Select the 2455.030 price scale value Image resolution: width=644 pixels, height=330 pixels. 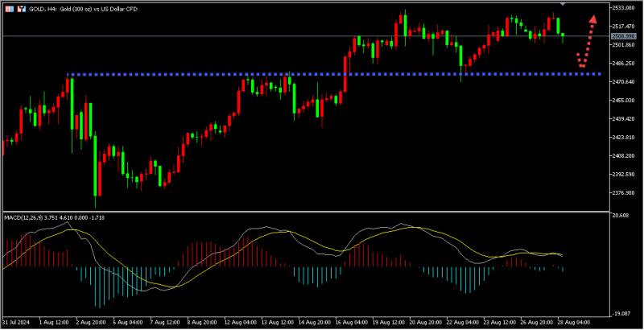click(624, 100)
